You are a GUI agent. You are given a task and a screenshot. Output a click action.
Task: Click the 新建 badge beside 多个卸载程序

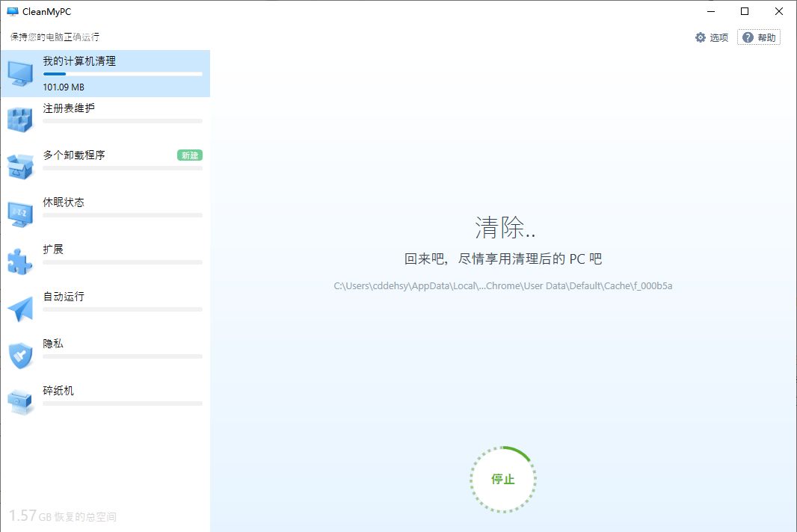click(190, 155)
